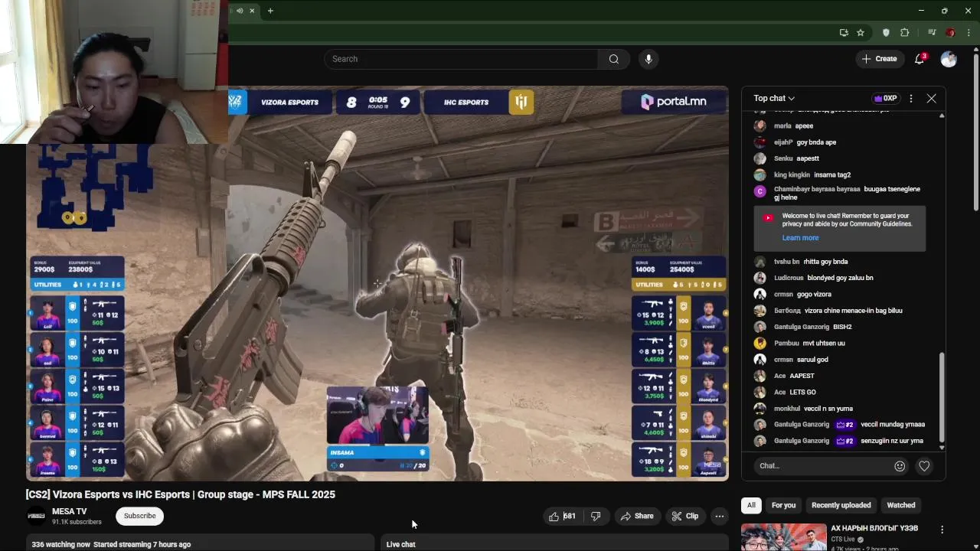
Task: Open the CTS Live video thumbnail
Action: pyautogui.click(x=783, y=537)
